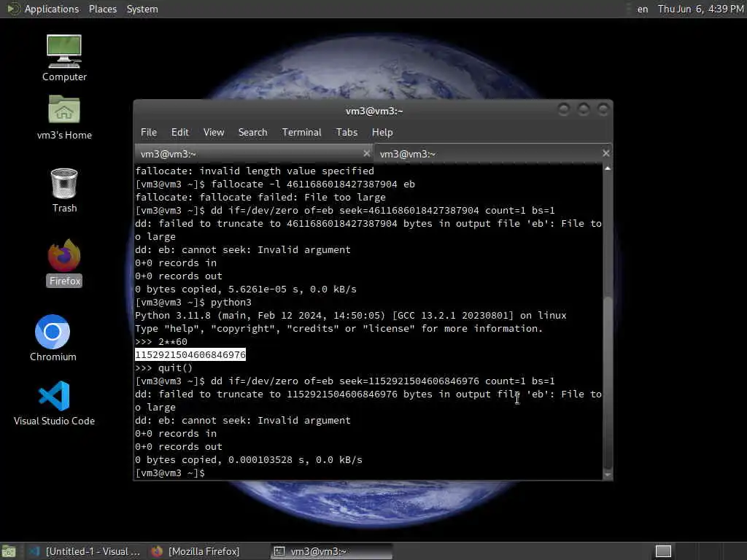This screenshot has height=560, width=747.
Task: Launch Visual Studio Code desktop icon
Action: coord(54,402)
